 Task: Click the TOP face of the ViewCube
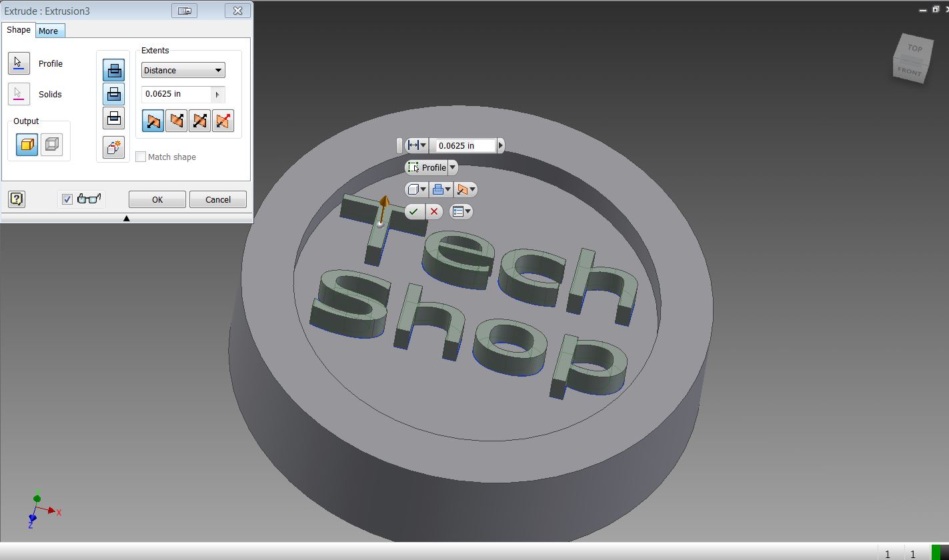click(914, 48)
